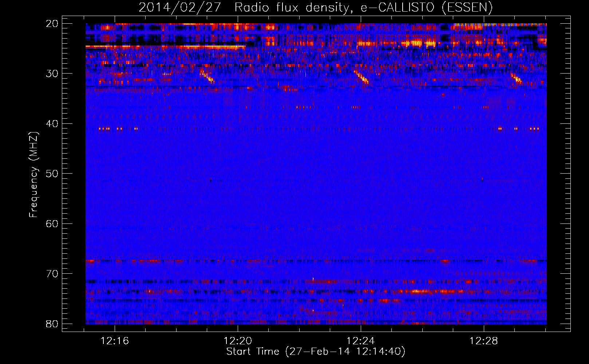Viewport: 589px width, 364px height.
Task: Click the 50 MHz frequency tick label
Action: (52, 174)
